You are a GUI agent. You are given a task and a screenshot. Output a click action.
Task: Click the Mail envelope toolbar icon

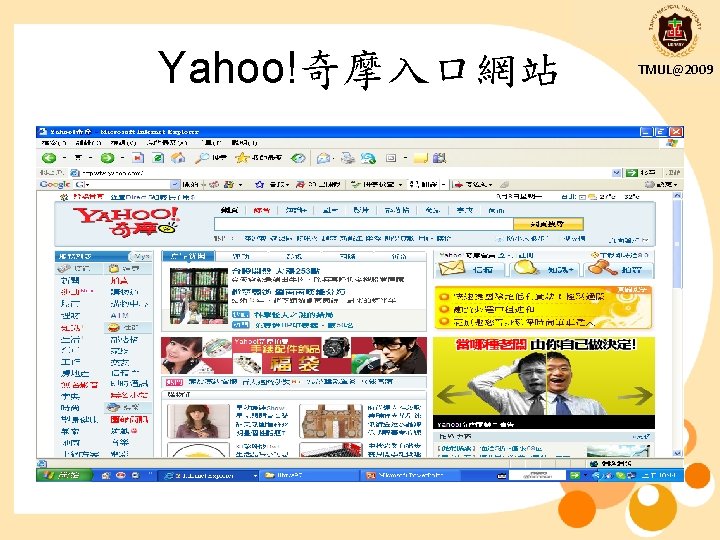[x=323, y=158]
